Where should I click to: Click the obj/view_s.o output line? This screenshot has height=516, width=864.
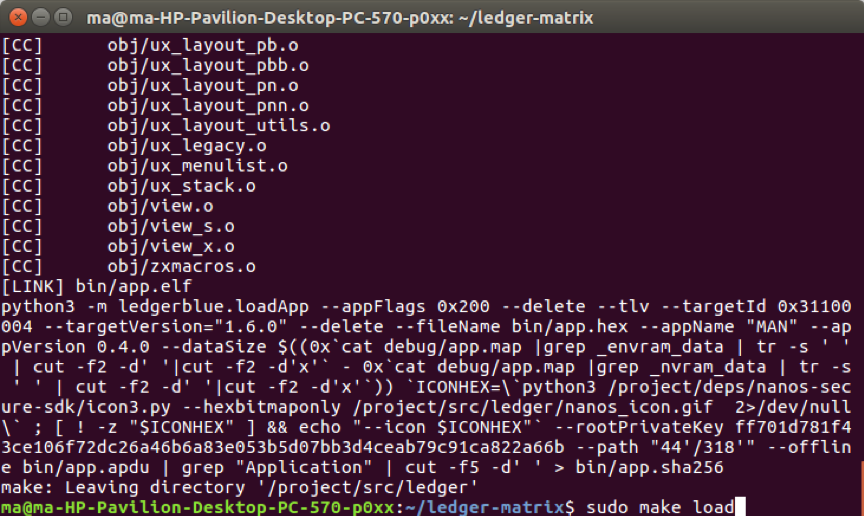tap(170, 226)
